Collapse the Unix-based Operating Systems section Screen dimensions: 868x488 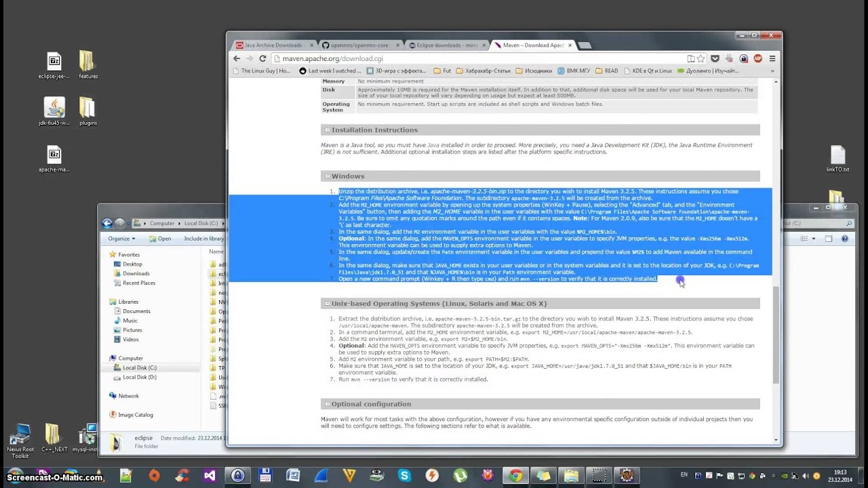click(328, 304)
